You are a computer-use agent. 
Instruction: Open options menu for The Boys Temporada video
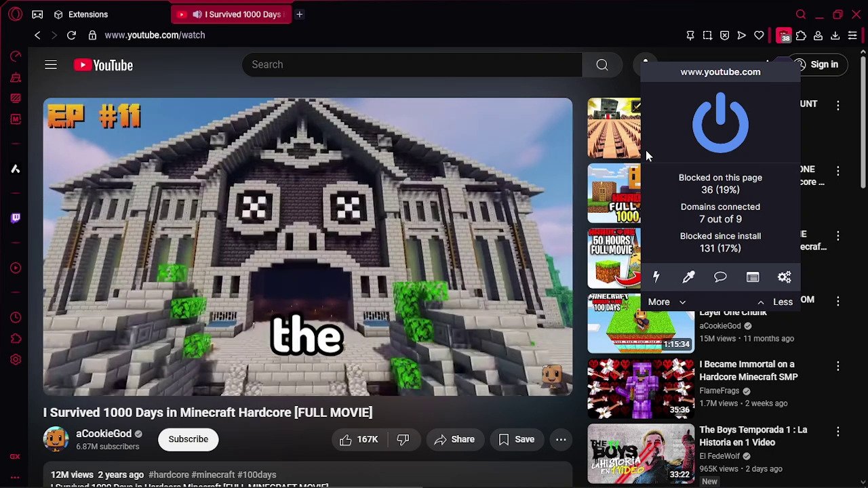tap(838, 432)
